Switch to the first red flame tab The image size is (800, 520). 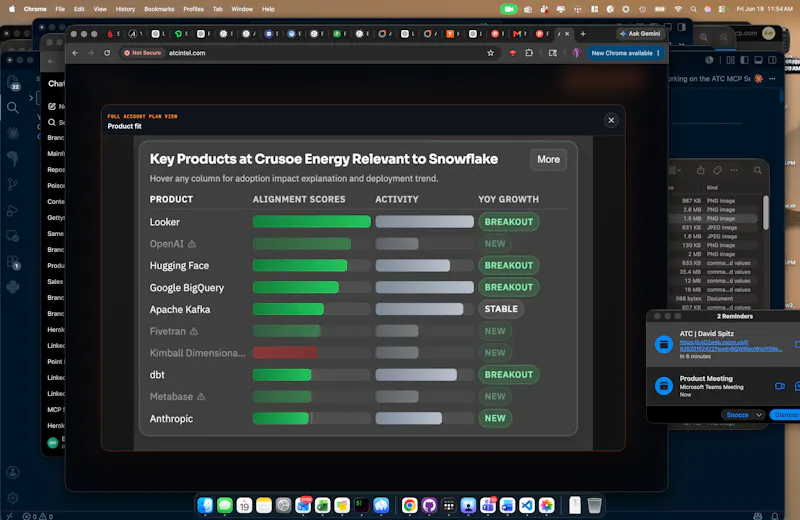[110, 34]
